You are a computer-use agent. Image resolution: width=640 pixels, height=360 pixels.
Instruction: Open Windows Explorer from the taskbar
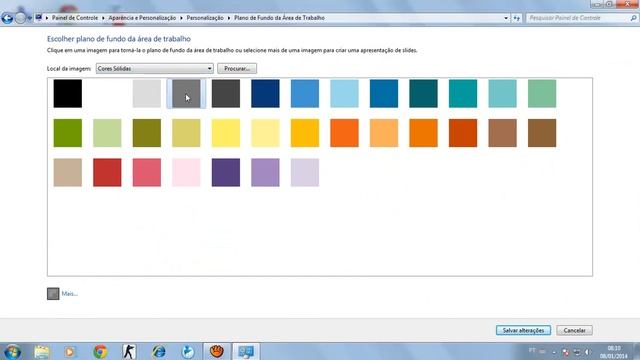42,351
